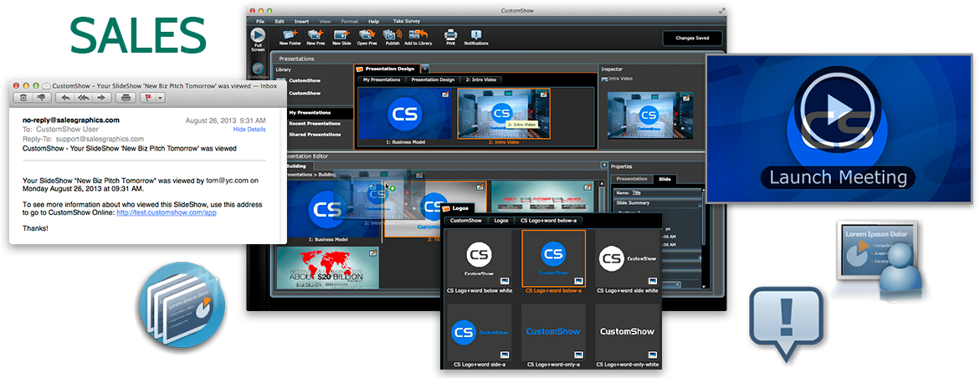This screenshot has width=980, height=378.
Task: Click the red flag icon in Mail
Action: tap(149, 98)
